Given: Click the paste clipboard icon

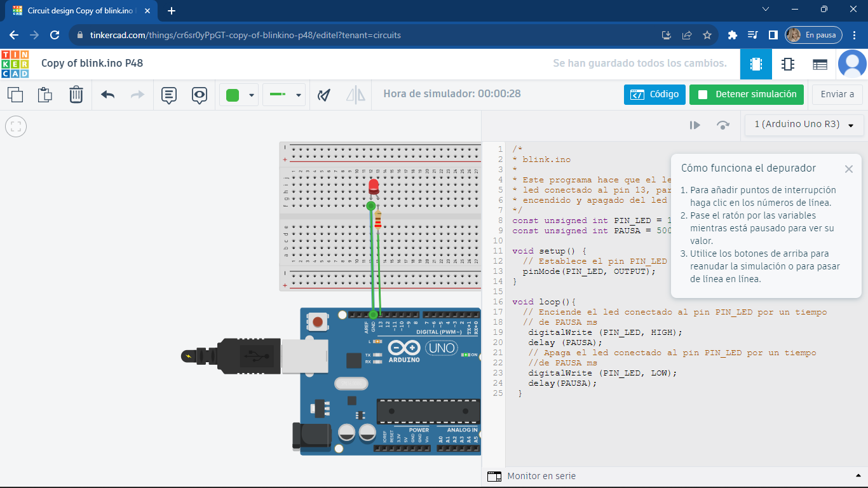Looking at the screenshot, I should click(x=45, y=95).
